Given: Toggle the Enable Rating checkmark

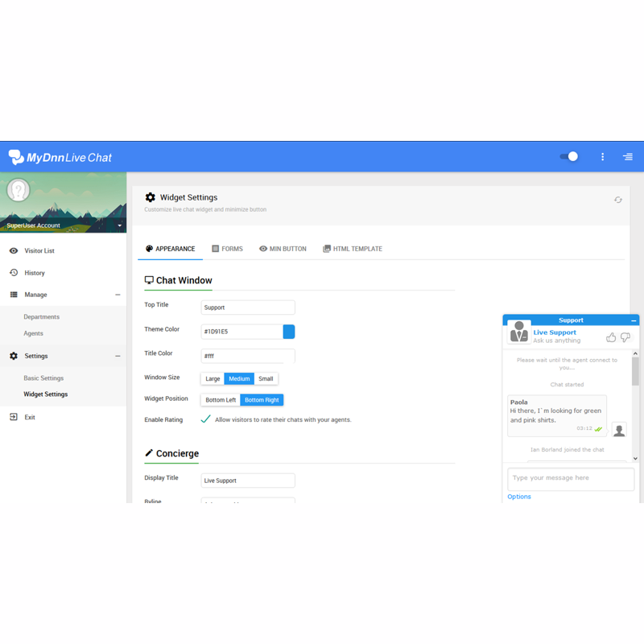Looking at the screenshot, I should pos(205,419).
